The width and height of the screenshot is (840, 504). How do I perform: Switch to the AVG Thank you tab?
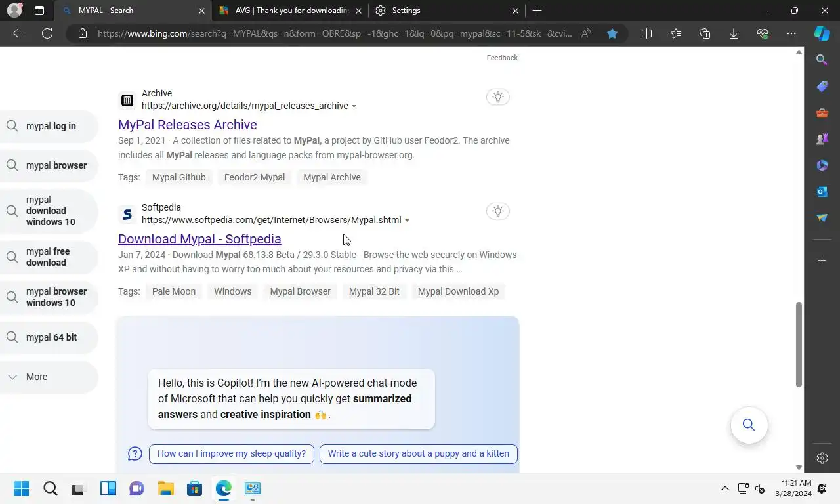coord(292,10)
